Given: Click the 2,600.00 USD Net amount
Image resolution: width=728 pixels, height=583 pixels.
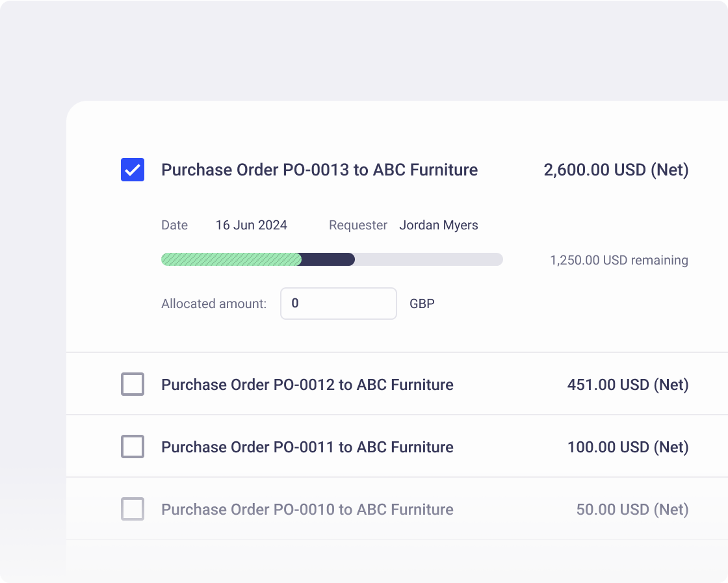Looking at the screenshot, I should (616, 170).
